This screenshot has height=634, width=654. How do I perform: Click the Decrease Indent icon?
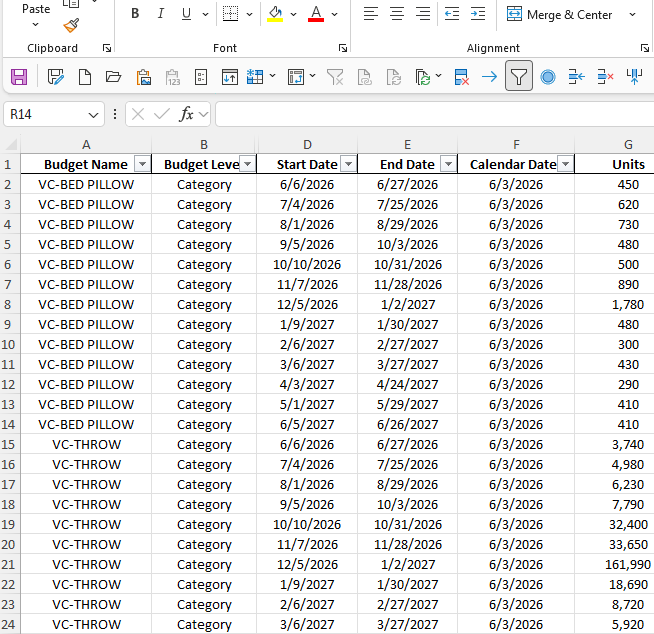[452, 14]
